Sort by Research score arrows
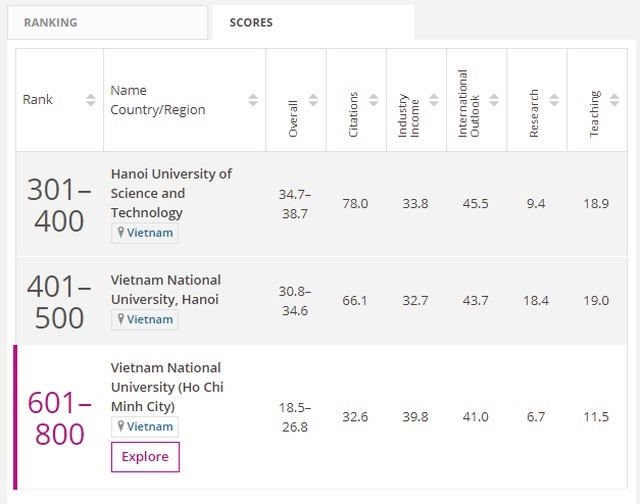The image size is (640, 504). tap(554, 100)
